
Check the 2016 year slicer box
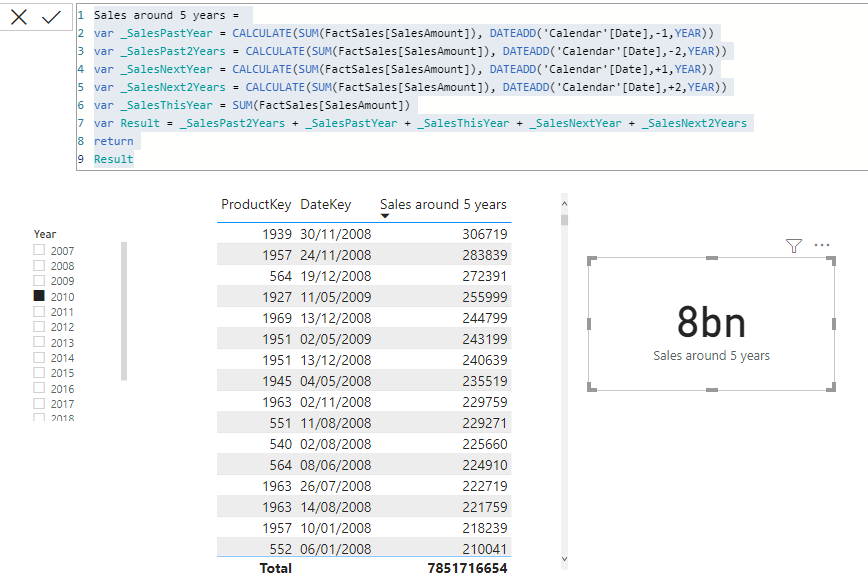coord(39,387)
